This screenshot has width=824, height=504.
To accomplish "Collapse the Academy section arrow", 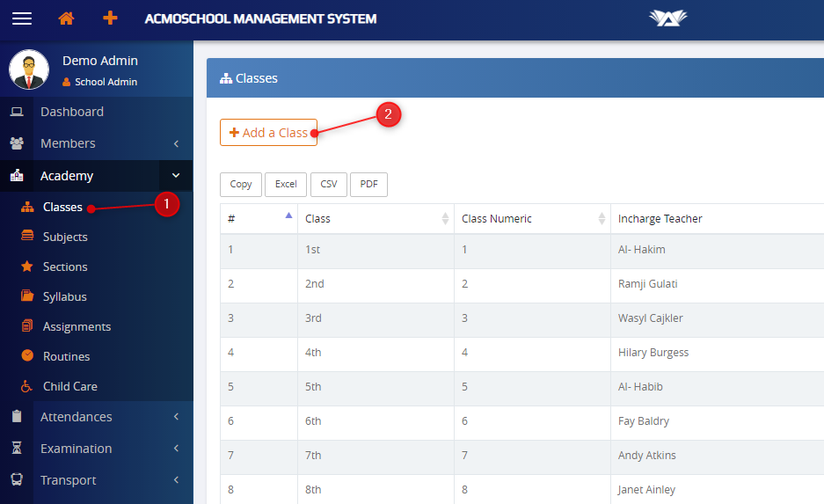I will 176,176.
